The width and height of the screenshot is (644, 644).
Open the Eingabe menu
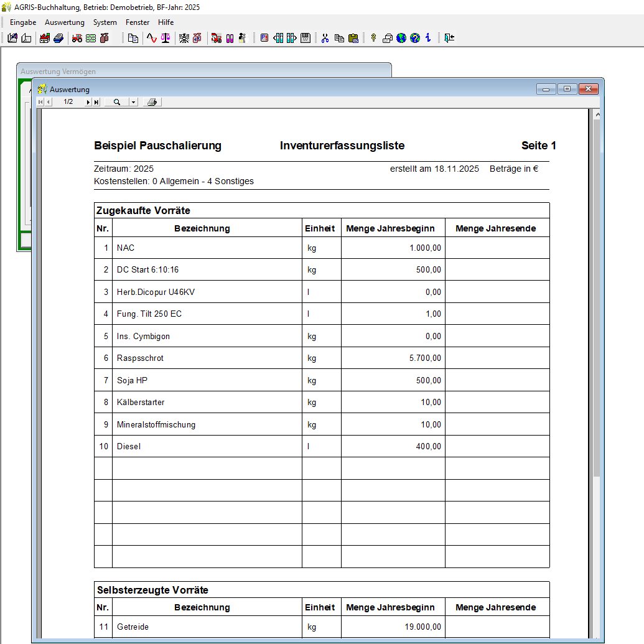(x=23, y=22)
